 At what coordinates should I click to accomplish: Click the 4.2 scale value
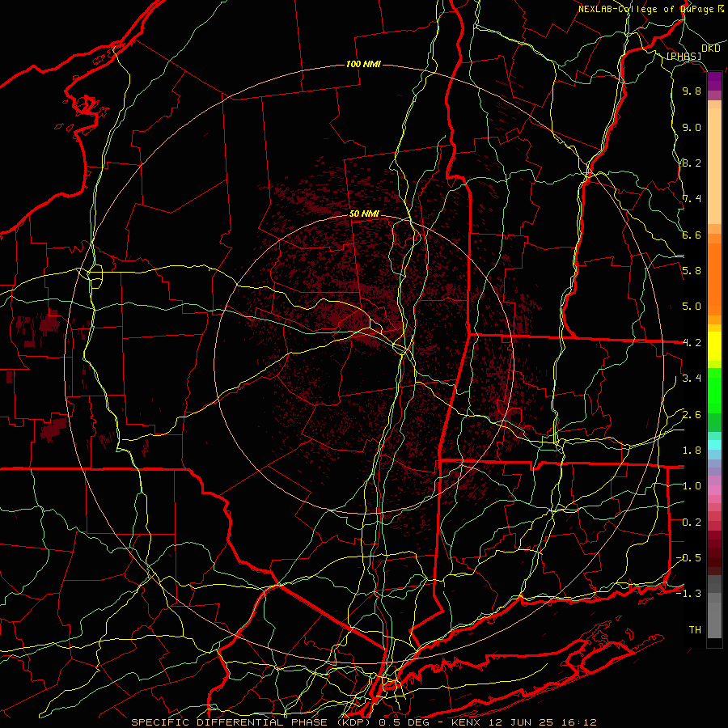coord(692,343)
